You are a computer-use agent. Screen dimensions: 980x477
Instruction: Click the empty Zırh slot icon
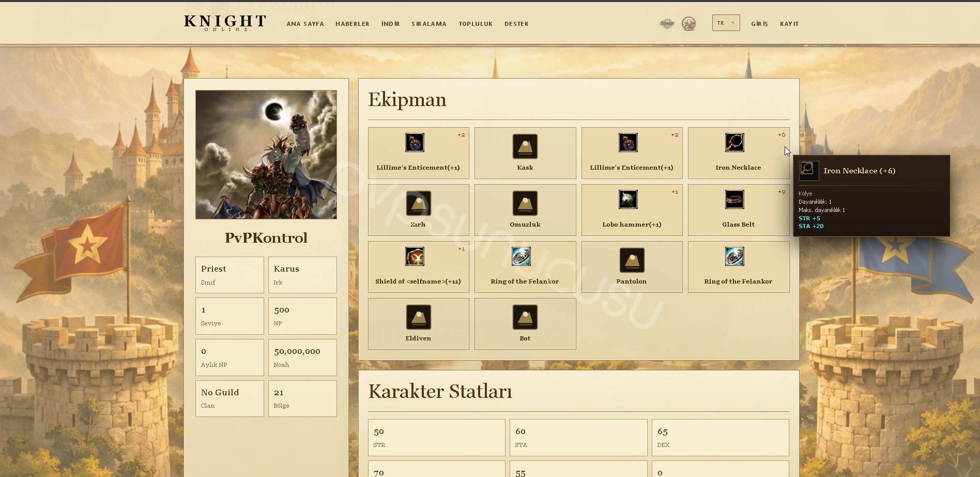coord(418,203)
